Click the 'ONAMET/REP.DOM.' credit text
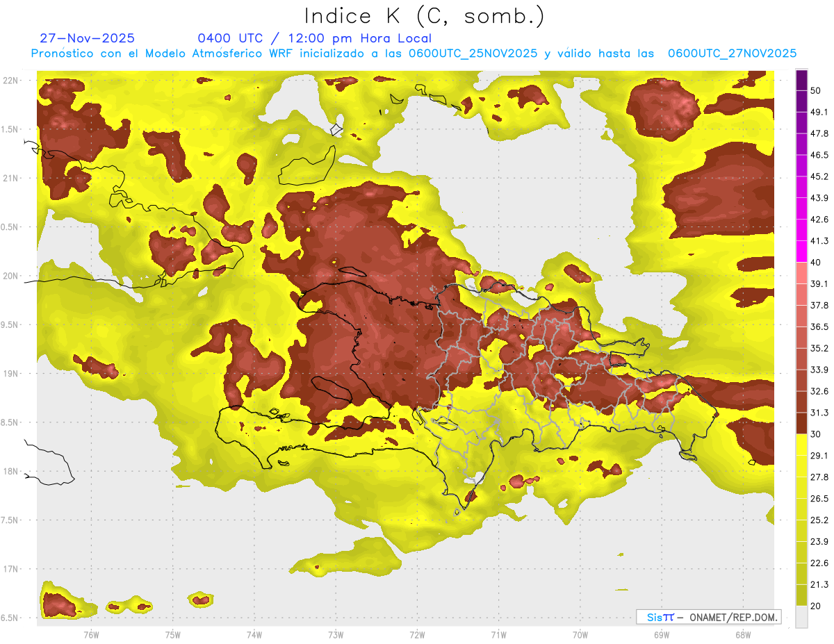This screenshot has width=834, height=644. (x=733, y=617)
